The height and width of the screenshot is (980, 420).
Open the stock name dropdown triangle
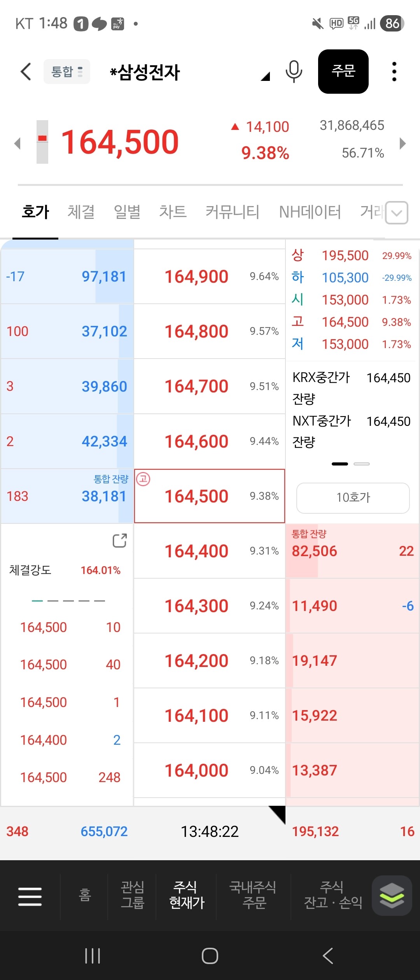(266, 76)
